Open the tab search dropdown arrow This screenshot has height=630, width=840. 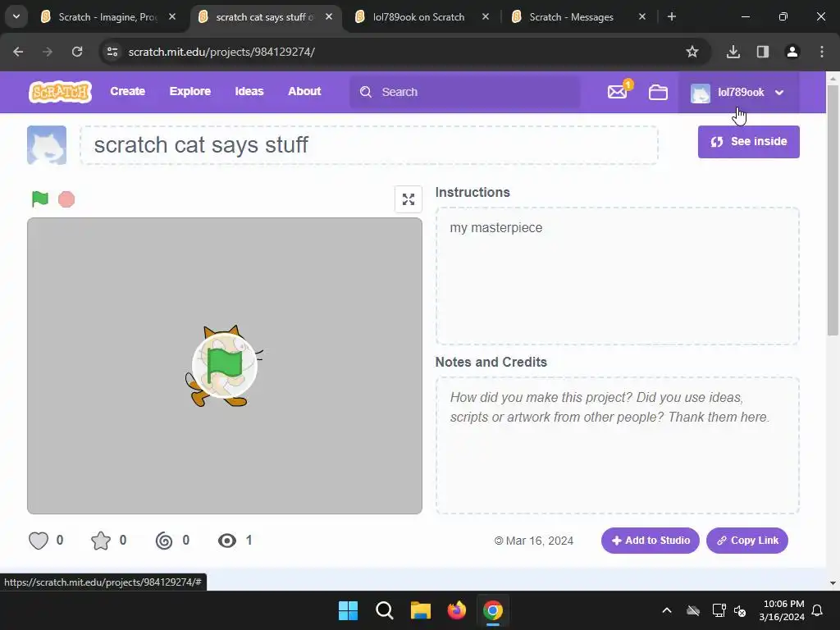(16, 16)
